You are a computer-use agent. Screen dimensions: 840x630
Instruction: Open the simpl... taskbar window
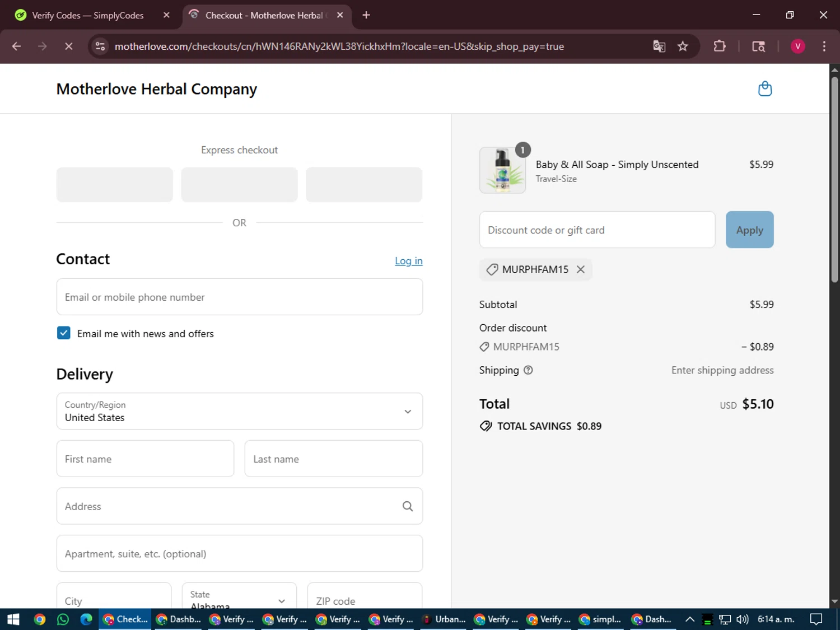pos(601,619)
